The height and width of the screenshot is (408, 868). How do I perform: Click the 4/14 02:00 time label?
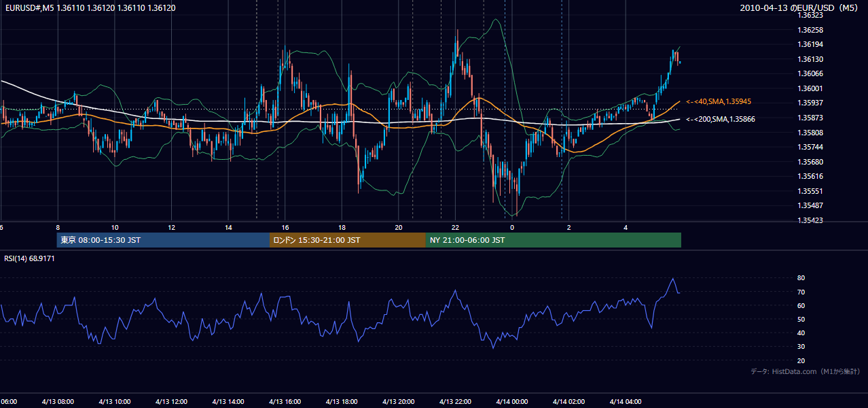[568, 401]
